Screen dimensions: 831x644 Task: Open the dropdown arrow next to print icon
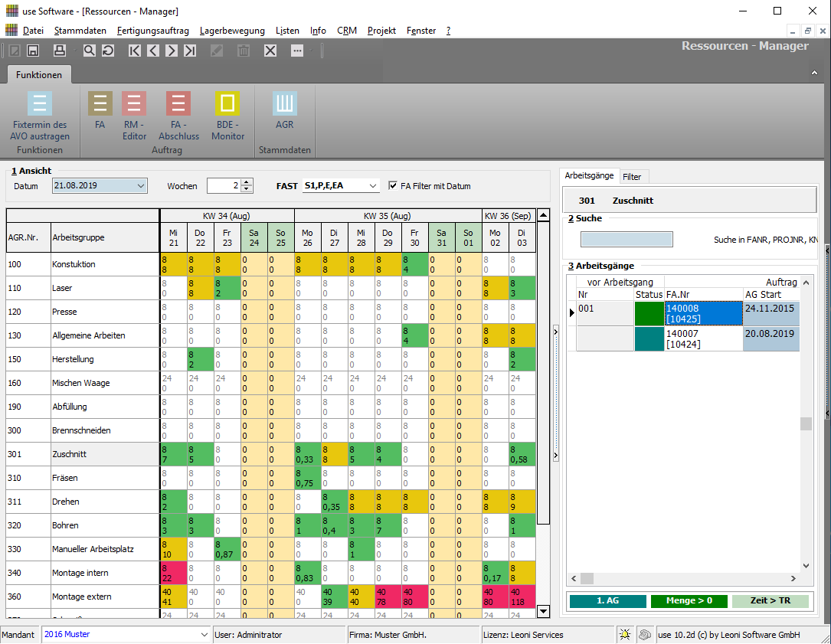(75, 51)
